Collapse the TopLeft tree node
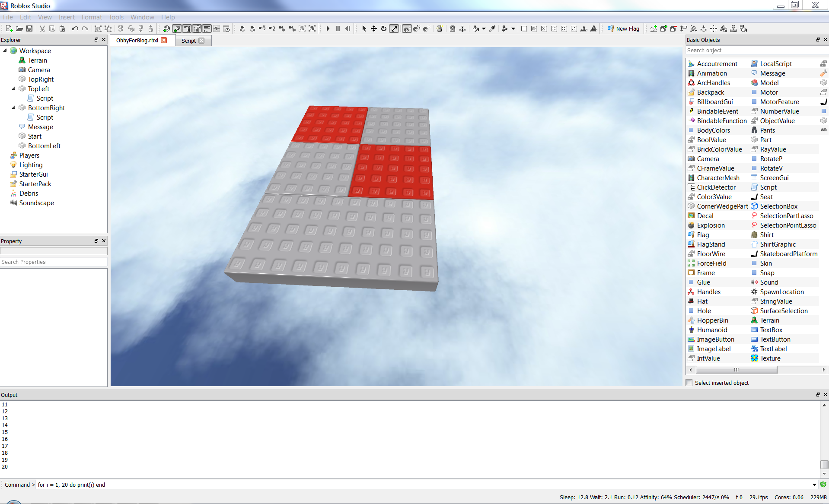Viewport: 829px width, 504px height. pyautogui.click(x=13, y=89)
